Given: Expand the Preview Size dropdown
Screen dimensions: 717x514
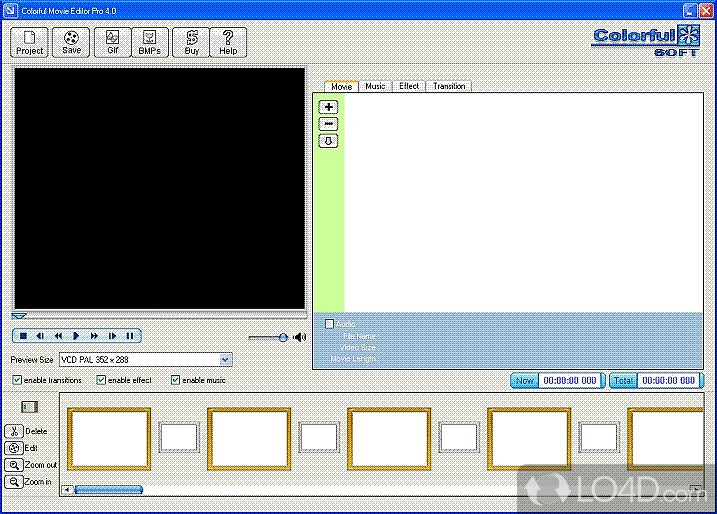Looking at the screenshot, I should click(x=225, y=359).
